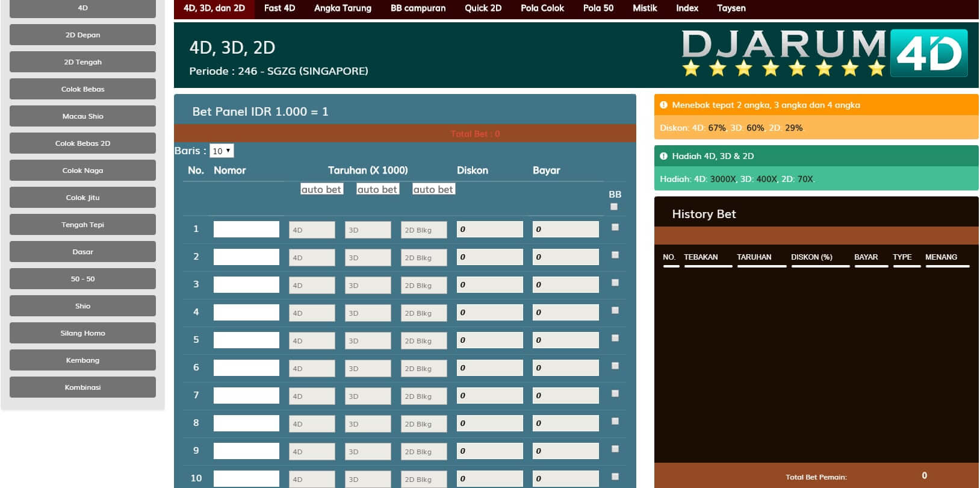980x488 pixels.
Task: Check the BB box for row 4
Action: (615, 310)
